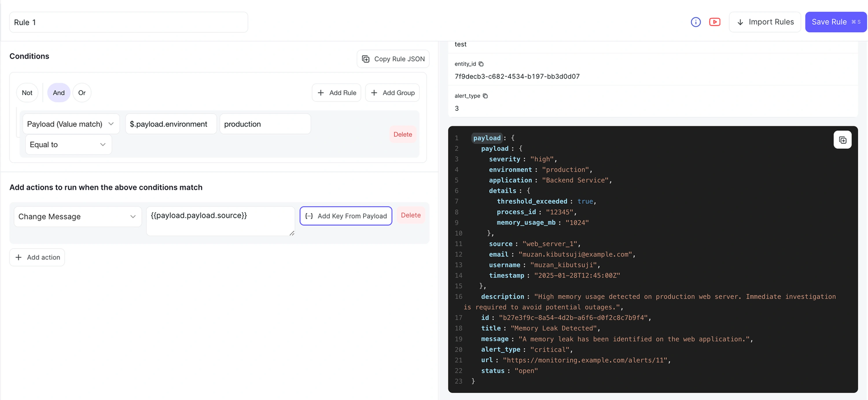Click the Rule 1 name field
This screenshot has height=400, width=868.
pos(128,22)
